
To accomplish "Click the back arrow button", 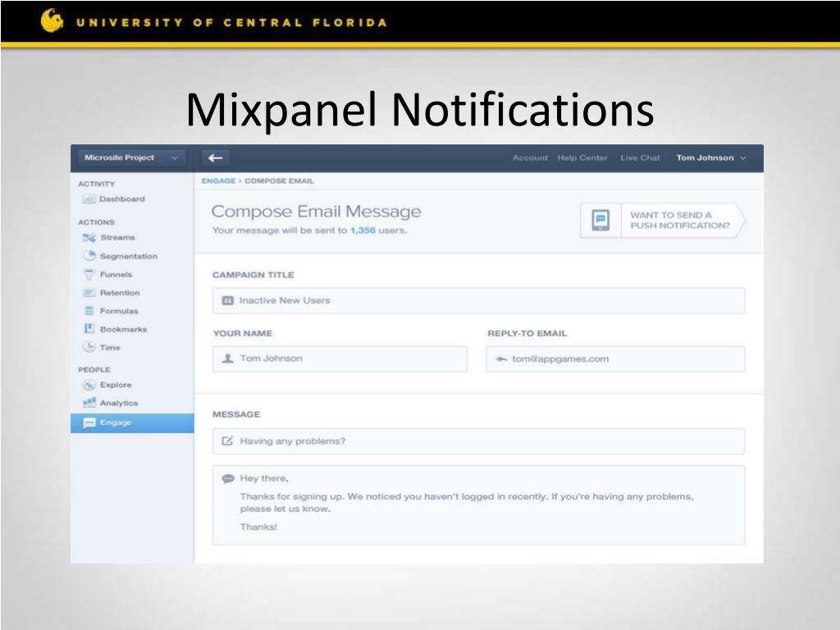I will click(x=216, y=157).
